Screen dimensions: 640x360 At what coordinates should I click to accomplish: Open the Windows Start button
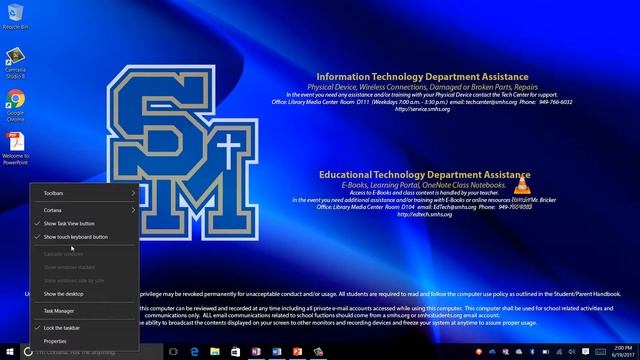click(10, 351)
